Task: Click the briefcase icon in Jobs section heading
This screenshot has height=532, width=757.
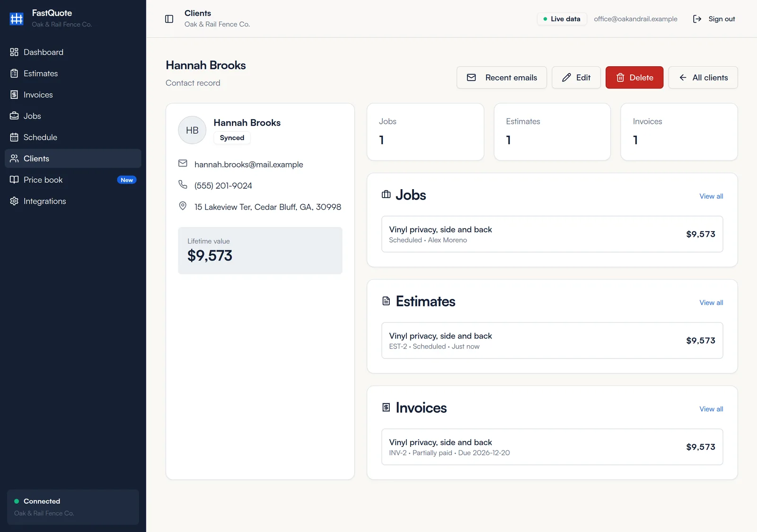Action: pos(386,194)
